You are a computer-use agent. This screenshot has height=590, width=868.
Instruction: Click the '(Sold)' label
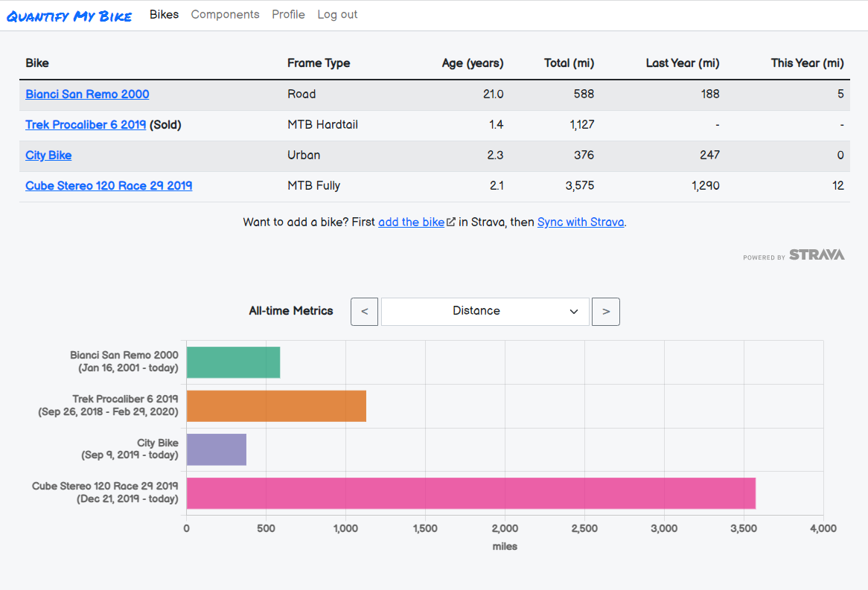coord(165,124)
